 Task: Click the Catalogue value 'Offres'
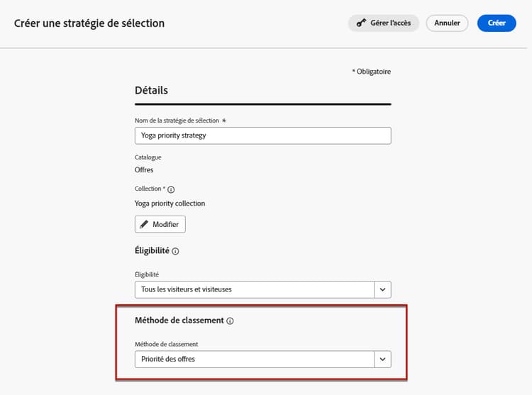(x=144, y=170)
